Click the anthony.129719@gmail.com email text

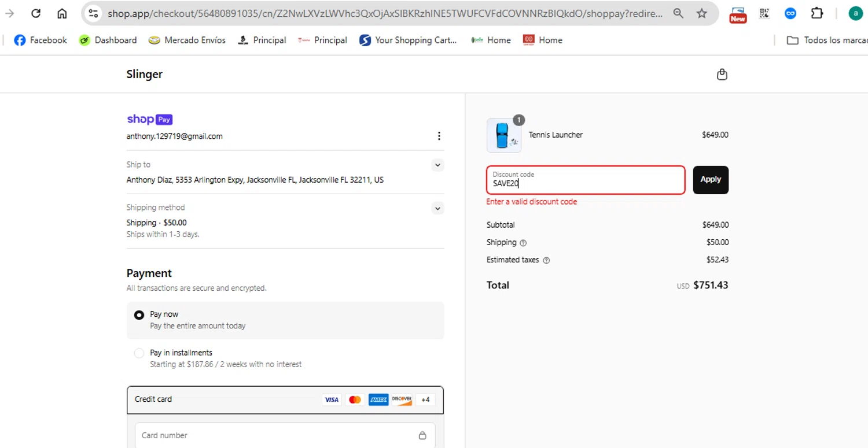pos(175,136)
